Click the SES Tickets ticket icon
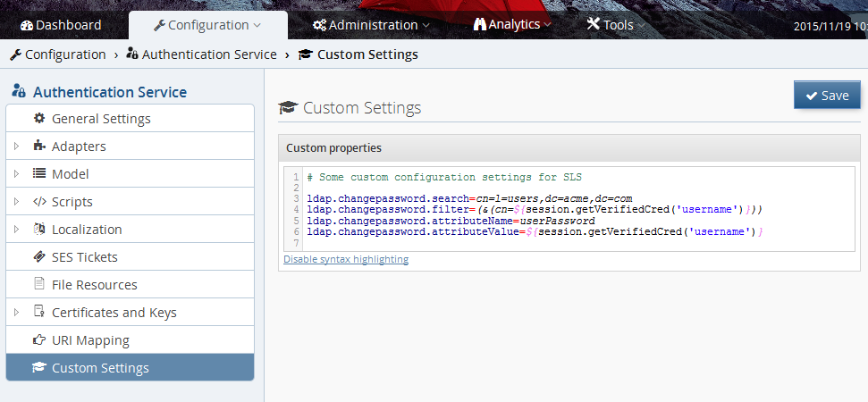The image size is (868, 402). [38, 256]
